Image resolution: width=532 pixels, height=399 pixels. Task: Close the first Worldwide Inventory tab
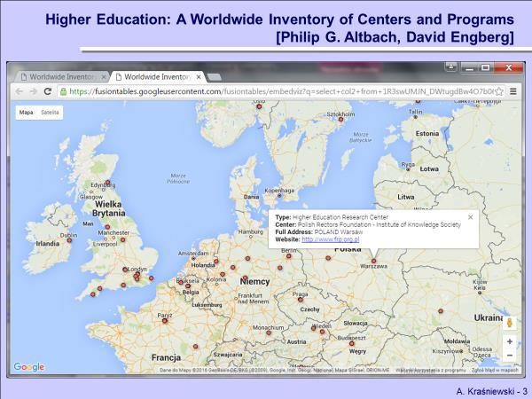tap(104, 77)
